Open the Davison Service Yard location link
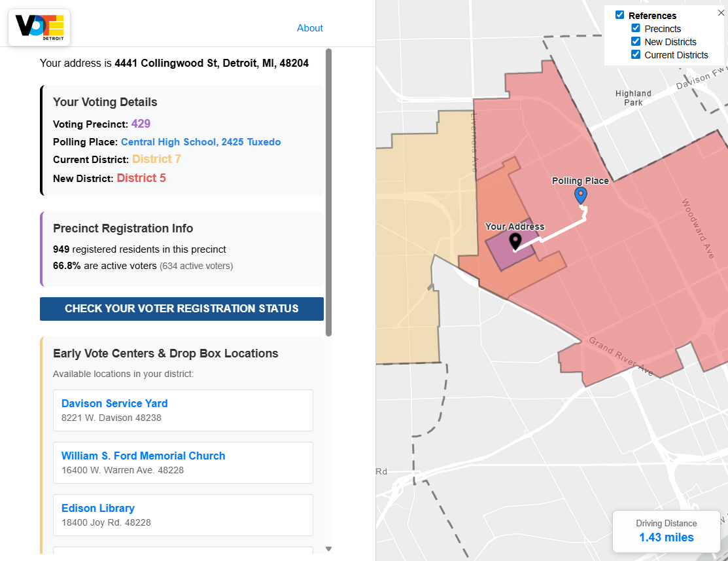 click(x=114, y=403)
